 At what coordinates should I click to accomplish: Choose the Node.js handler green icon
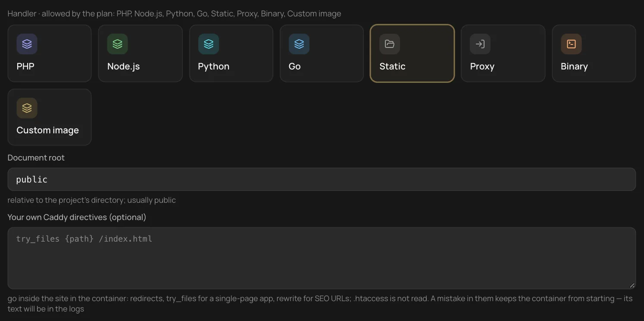click(x=118, y=44)
